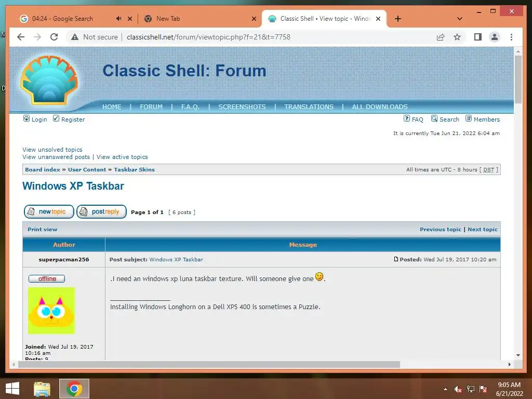Screen dimensions: 532x399
Task: Mute the Google Search tab audio
Action: [x=118, y=19]
